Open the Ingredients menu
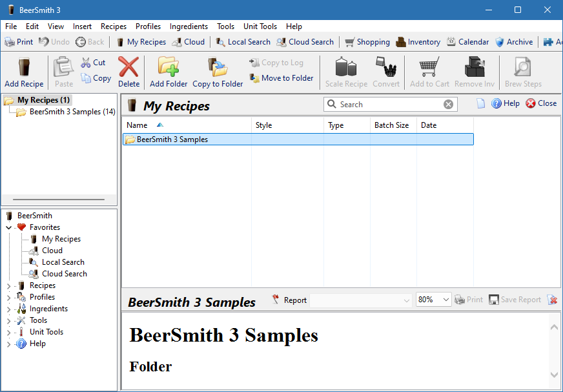Image resolution: width=563 pixels, height=392 pixels. pyautogui.click(x=189, y=26)
